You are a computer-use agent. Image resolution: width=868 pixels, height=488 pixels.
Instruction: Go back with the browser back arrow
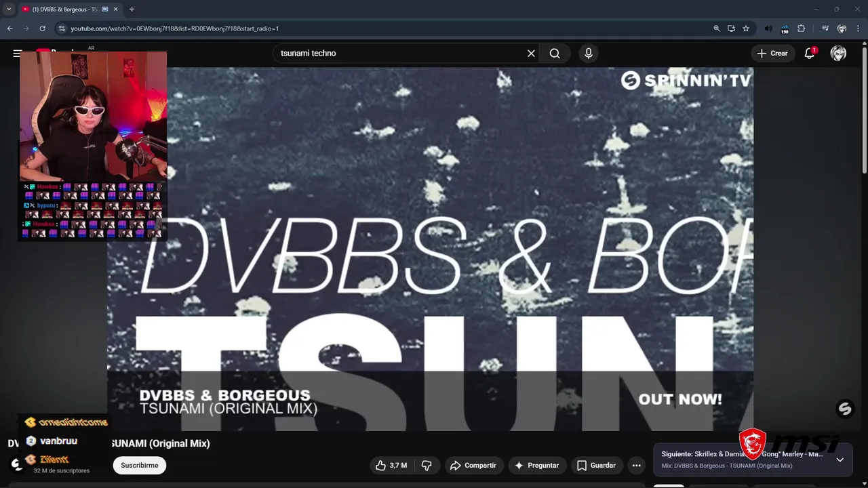(x=9, y=28)
